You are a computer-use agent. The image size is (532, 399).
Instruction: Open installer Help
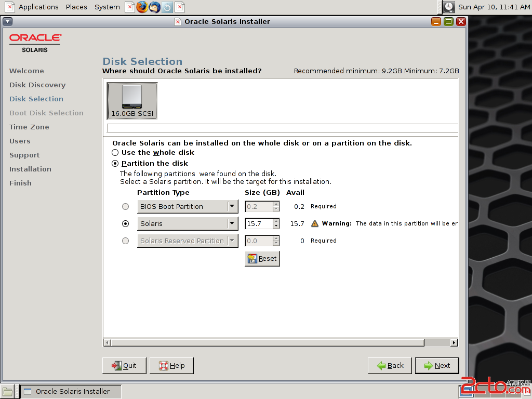(x=171, y=366)
